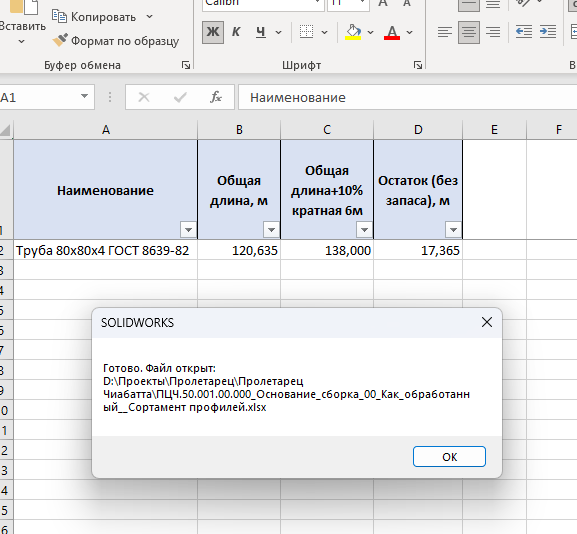
Task: Increase the indent
Action: pos(548,32)
